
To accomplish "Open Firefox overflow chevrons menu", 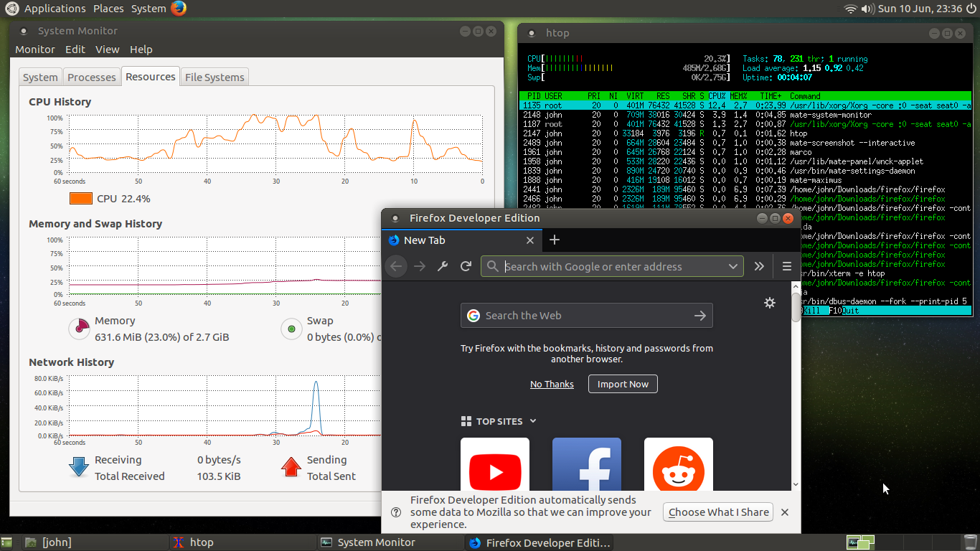I will click(759, 266).
